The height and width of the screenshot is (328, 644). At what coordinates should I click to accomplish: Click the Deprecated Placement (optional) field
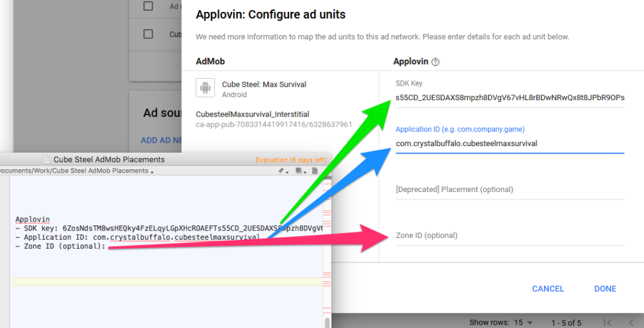(509, 189)
